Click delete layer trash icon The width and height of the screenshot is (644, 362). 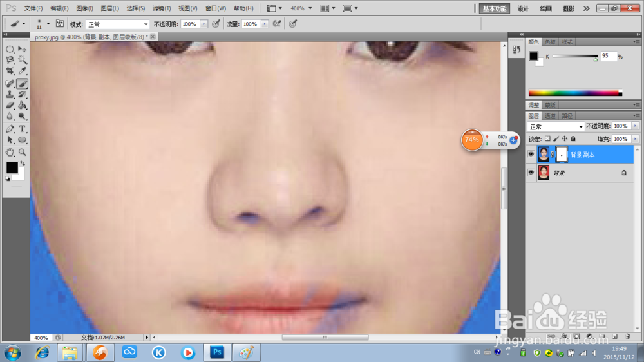tap(627, 336)
